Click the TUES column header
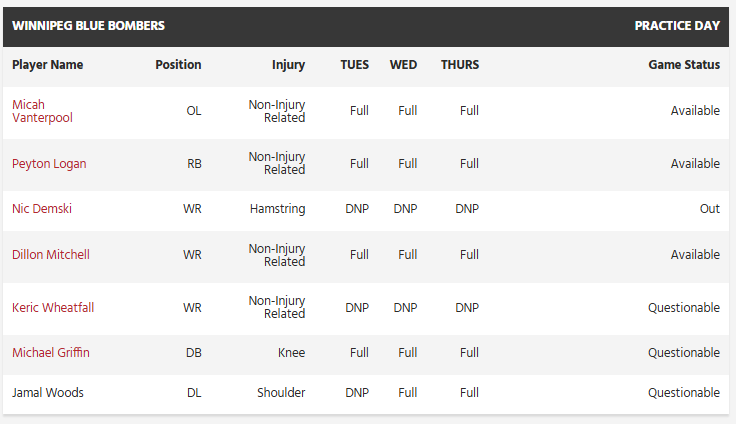The height and width of the screenshot is (424, 736). pyautogui.click(x=354, y=65)
